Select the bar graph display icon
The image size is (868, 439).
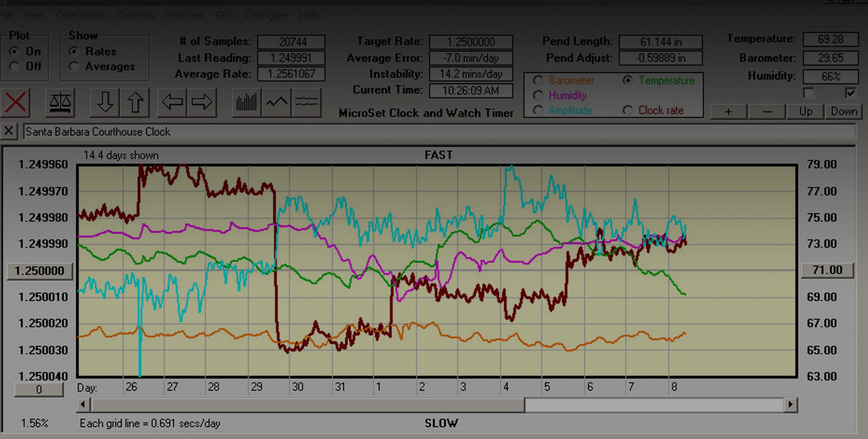(246, 102)
